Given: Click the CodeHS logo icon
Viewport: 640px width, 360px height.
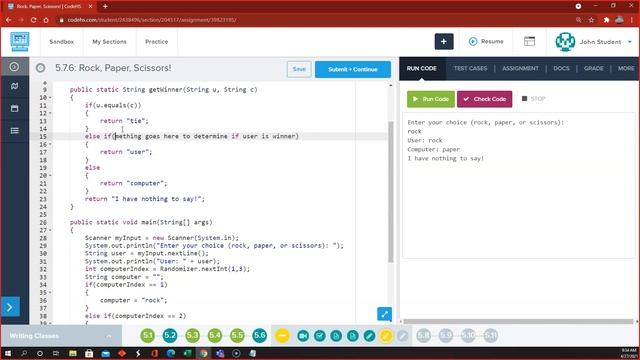Looking at the screenshot, I should pyautogui.click(x=20, y=42).
